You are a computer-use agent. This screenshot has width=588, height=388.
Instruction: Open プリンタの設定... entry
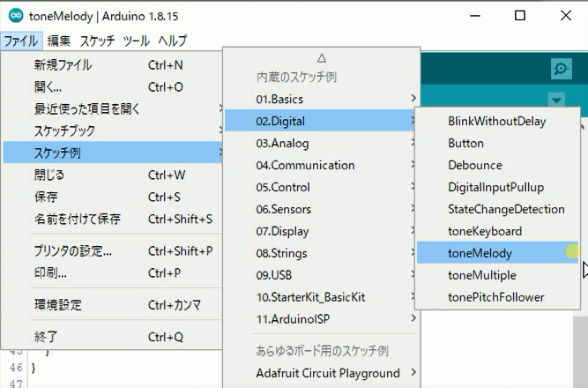pyautogui.click(x=113, y=250)
